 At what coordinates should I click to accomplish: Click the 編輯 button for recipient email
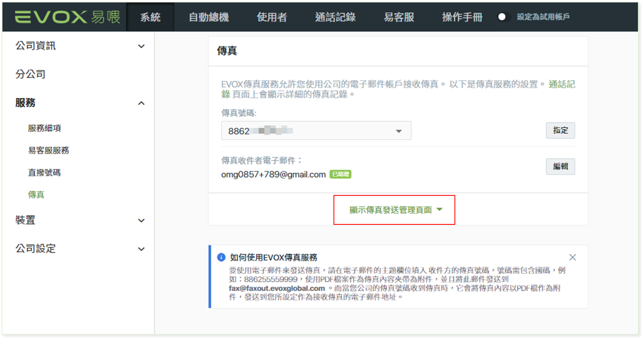(560, 166)
